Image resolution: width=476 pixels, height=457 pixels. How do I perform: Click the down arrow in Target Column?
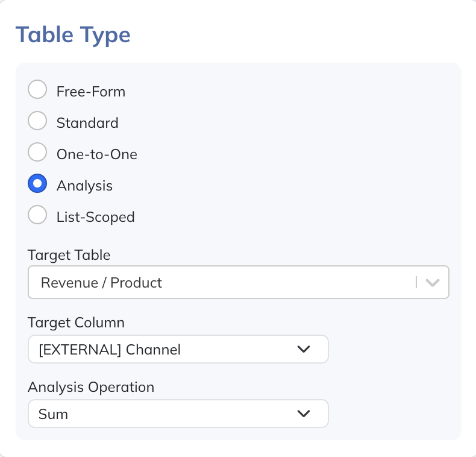303,349
